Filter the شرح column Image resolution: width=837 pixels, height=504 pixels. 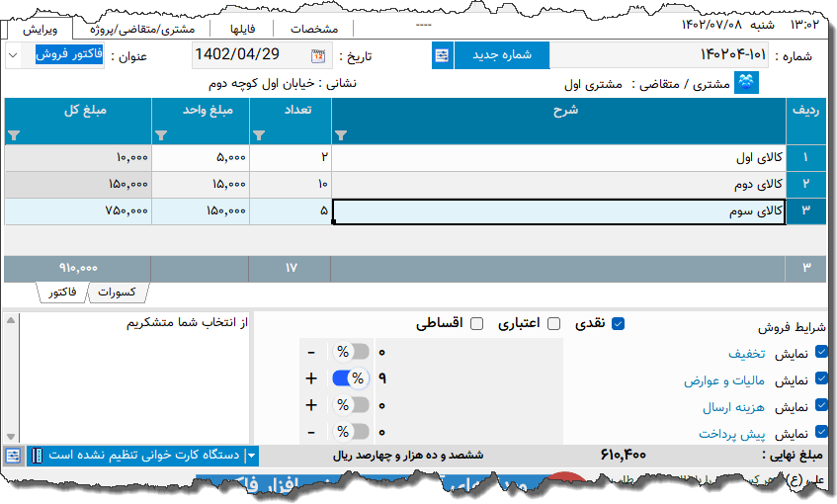(341, 135)
